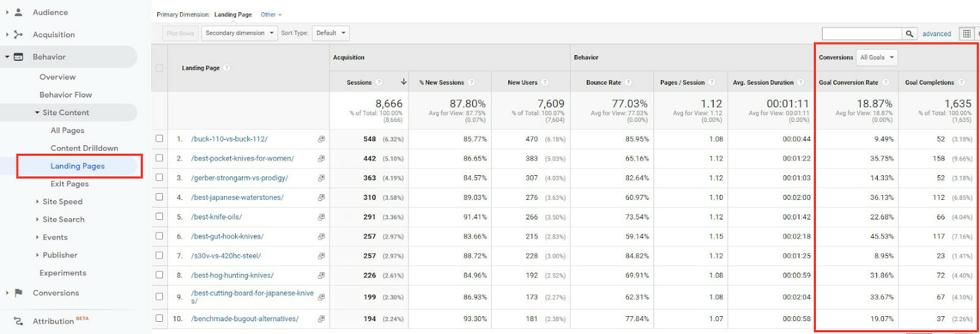This screenshot has height=334, width=980.
Task: Click help icon next to Landing Page header
Action: 227,68
